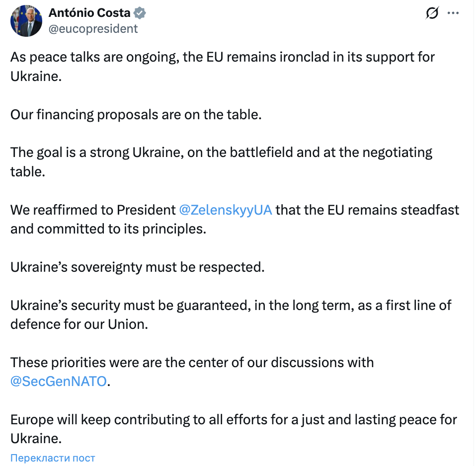Open António Costa's profile avatar
The width and height of the screenshot is (476, 466).
coord(26,22)
